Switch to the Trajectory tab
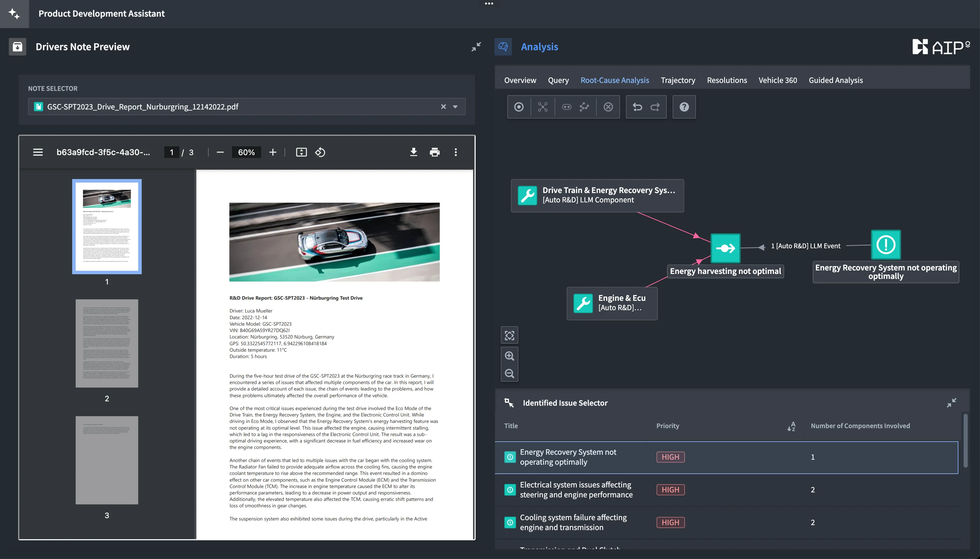Screen dimensions: 980x559 pos(678,80)
